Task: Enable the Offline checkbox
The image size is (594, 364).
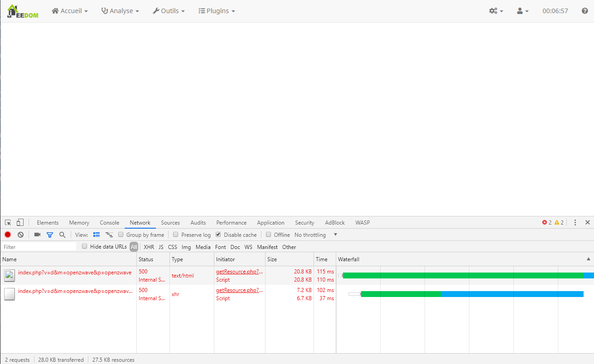Action: (x=268, y=235)
